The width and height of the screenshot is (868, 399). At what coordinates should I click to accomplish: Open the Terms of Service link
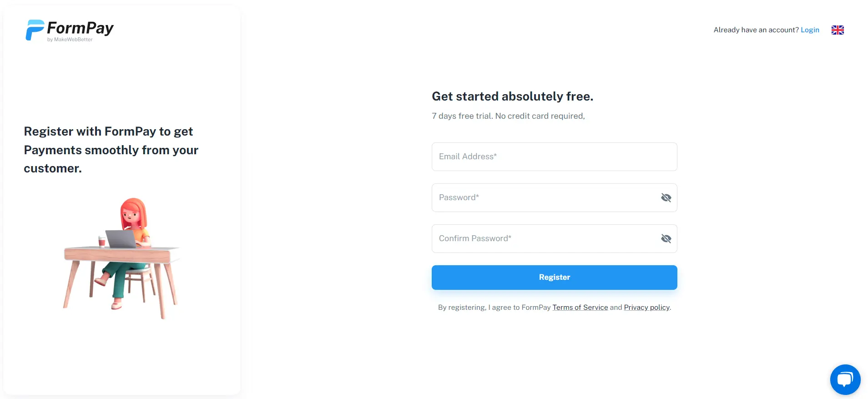point(580,307)
